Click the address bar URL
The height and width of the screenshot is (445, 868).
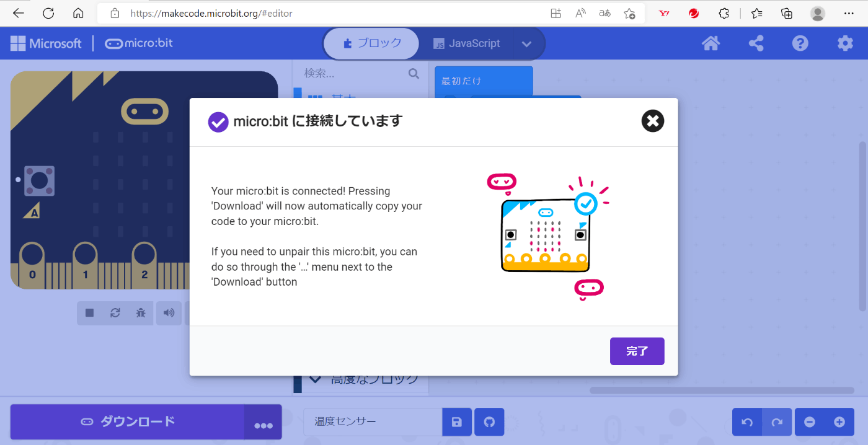point(211,13)
